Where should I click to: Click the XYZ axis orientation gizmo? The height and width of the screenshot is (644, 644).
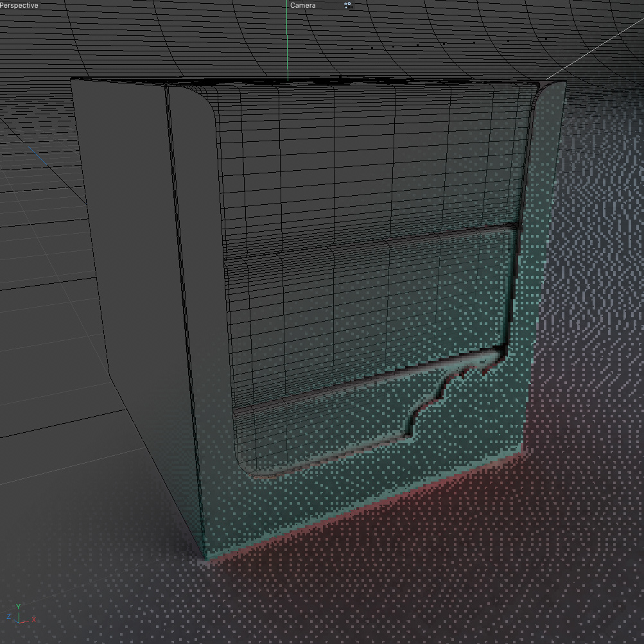click(21, 614)
